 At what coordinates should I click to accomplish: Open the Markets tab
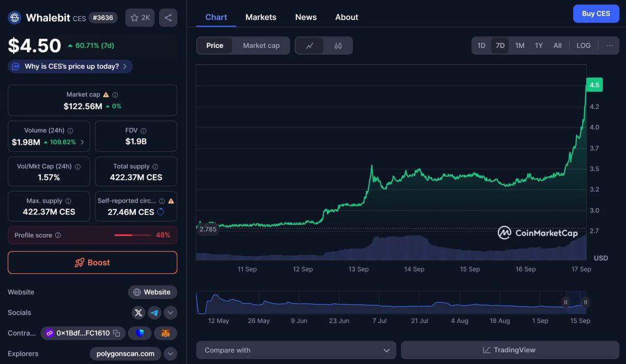[x=261, y=17]
